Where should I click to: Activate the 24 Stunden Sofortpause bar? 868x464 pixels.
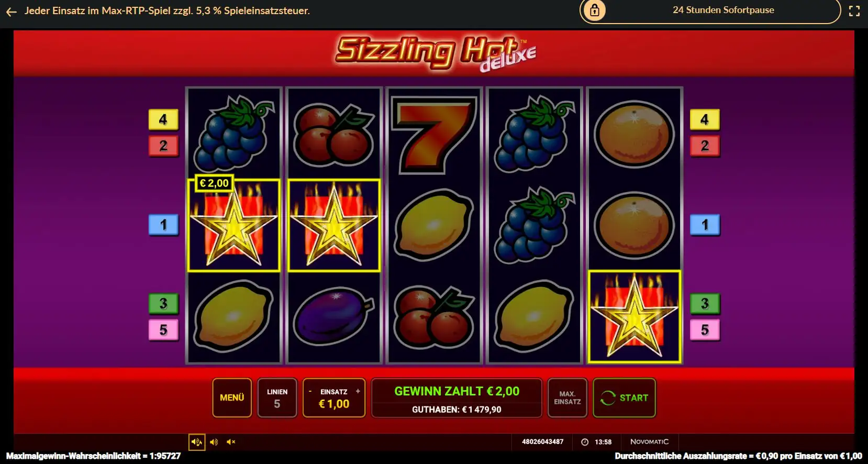(x=710, y=10)
